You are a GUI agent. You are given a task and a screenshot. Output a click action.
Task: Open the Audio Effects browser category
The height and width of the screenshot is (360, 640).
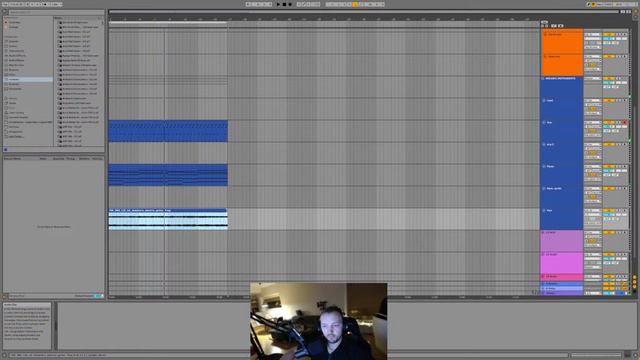17,56
